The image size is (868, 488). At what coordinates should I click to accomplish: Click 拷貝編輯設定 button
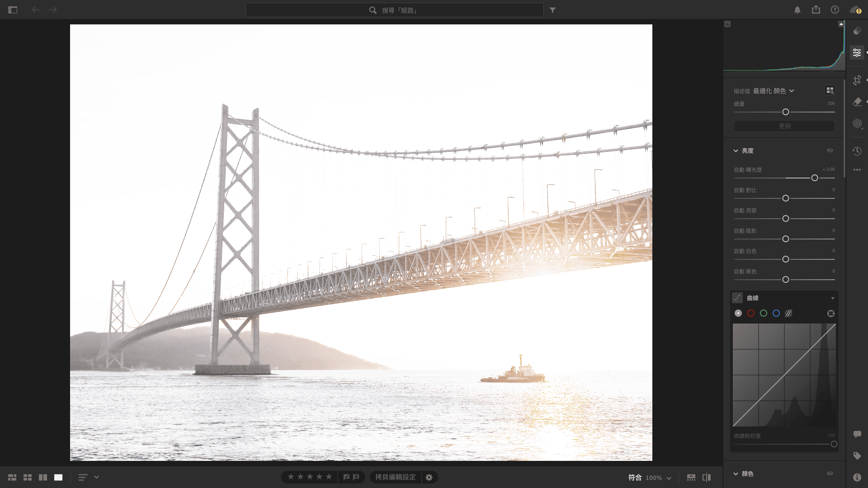[x=395, y=477]
